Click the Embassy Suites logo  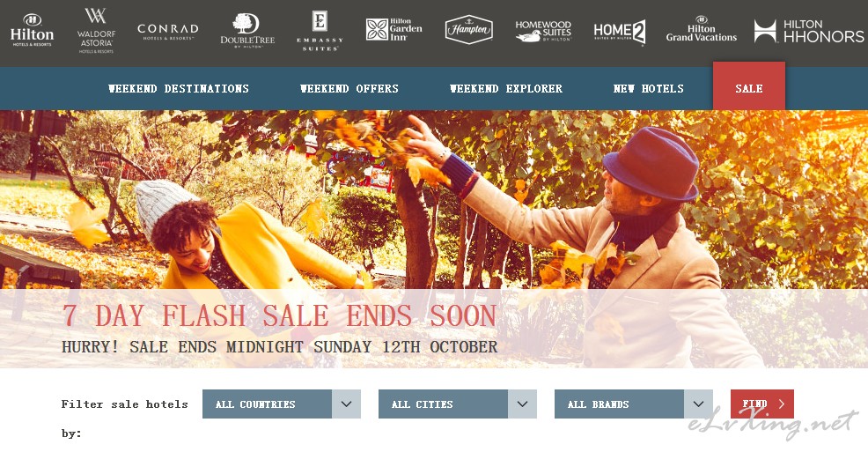click(320, 31)
